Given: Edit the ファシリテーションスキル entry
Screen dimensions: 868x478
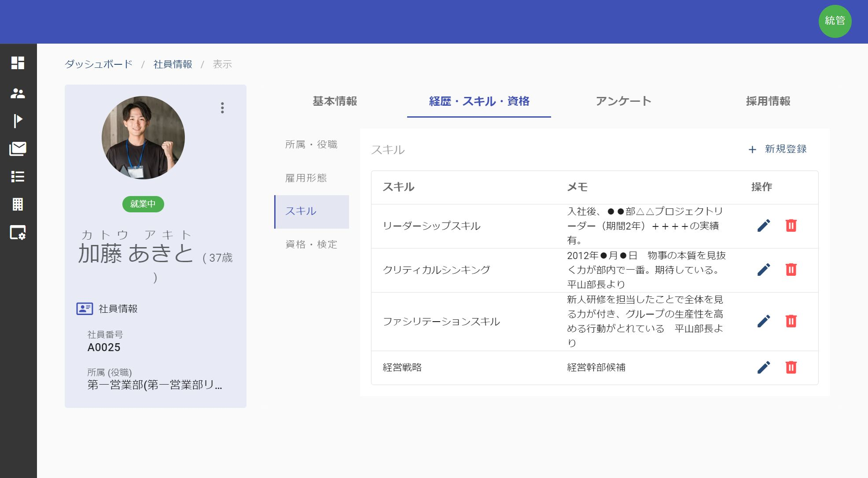Looking at the screenshot, I should 764,321.
